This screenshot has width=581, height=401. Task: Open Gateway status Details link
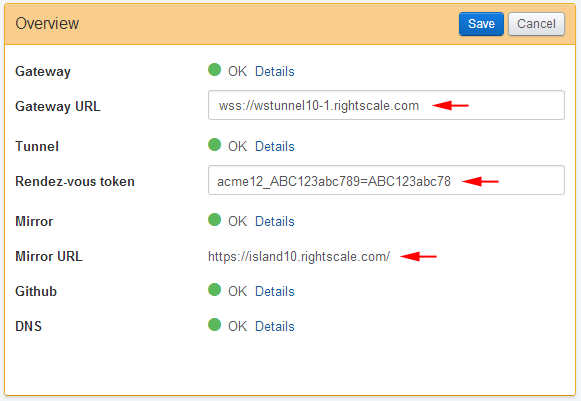(x=275, y=71)
